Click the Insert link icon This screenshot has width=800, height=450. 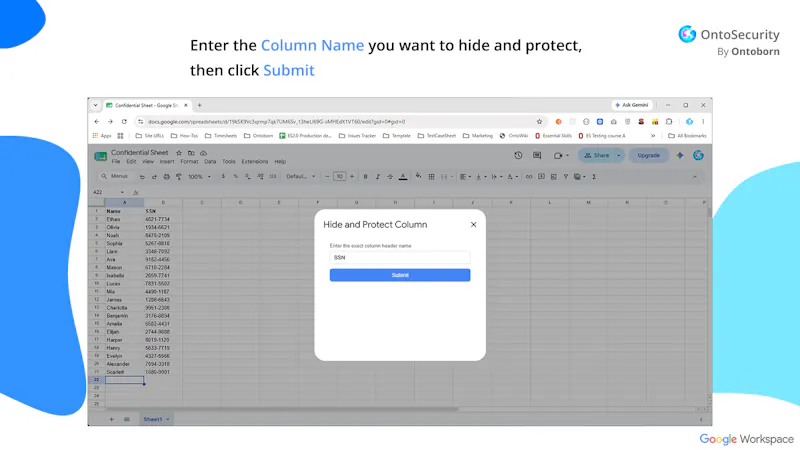[x=529, y=177]
